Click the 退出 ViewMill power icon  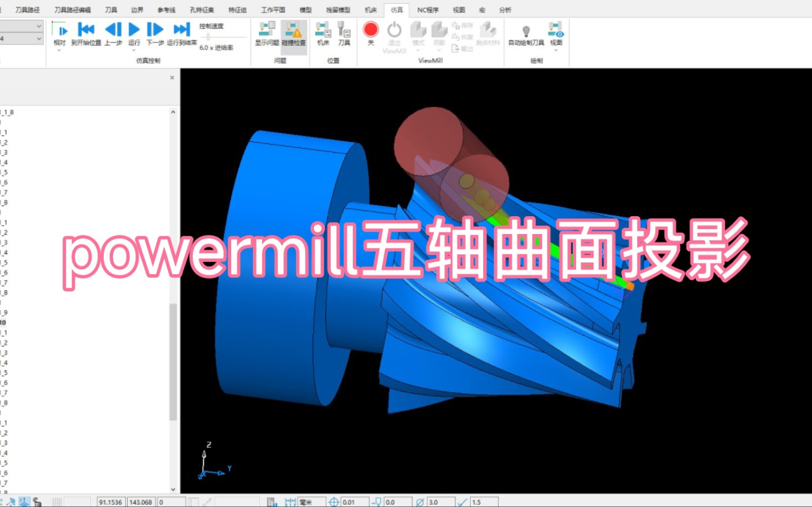tap(394, 29)
